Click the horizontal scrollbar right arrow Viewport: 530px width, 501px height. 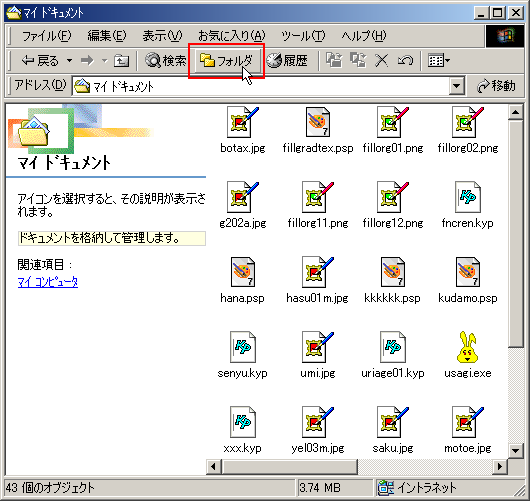(500, 467)
